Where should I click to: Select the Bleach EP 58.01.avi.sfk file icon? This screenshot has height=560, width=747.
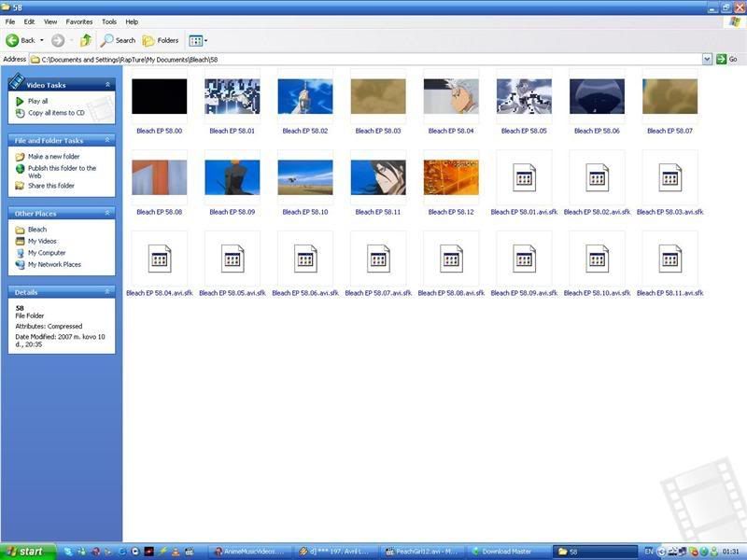[x=524, y=177]
